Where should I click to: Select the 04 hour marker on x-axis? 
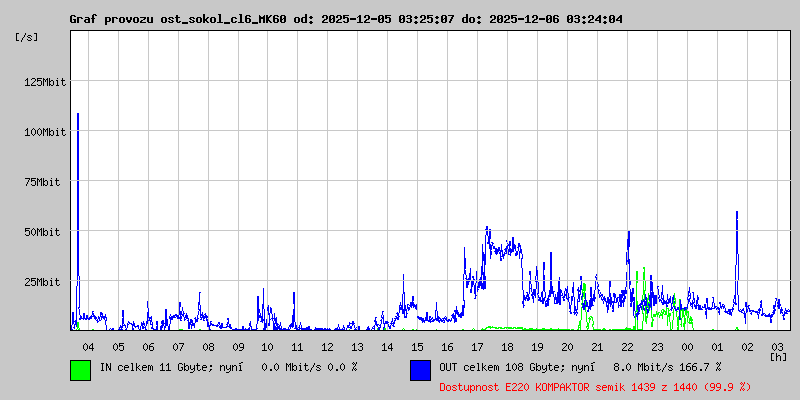(88, 346)
